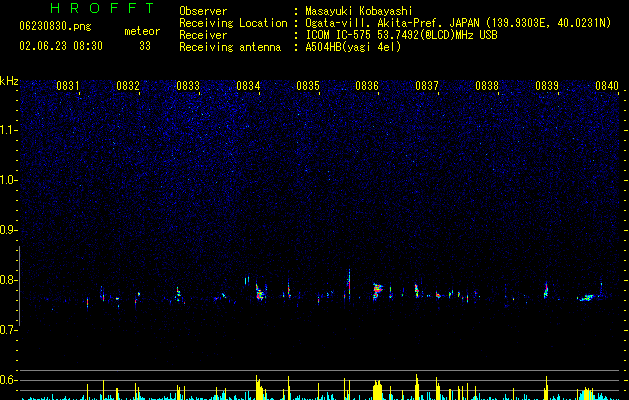Click the Receiving Location label

click(x=233, y=23)
